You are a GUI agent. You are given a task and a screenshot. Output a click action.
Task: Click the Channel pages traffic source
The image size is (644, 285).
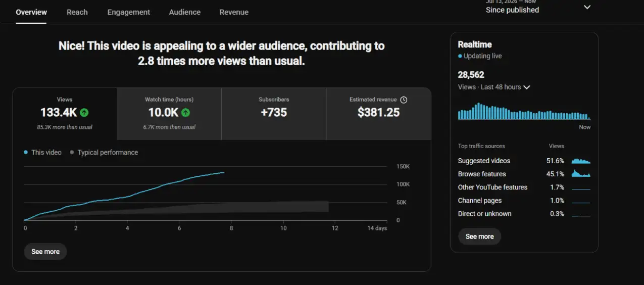(x=524, y=201)
